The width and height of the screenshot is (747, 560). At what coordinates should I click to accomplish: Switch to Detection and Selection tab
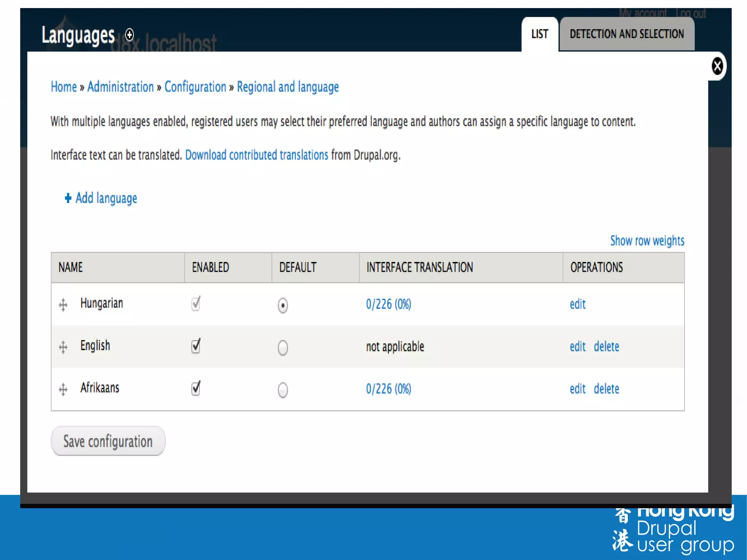[x=627, y=34]
